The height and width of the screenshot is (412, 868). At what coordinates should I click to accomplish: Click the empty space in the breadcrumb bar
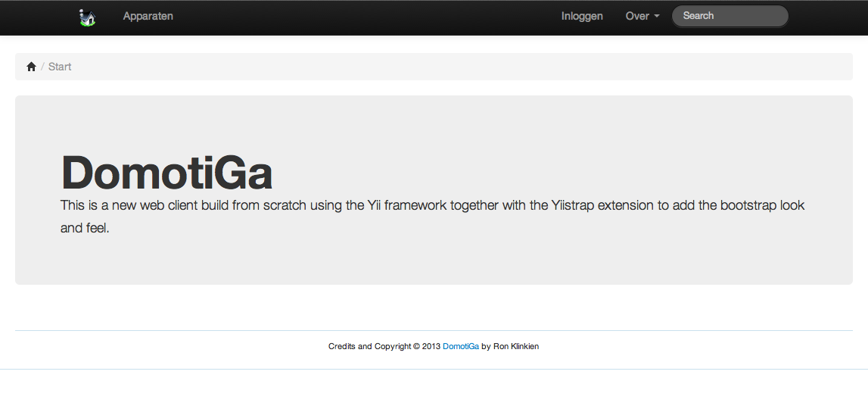pos(454,67)
